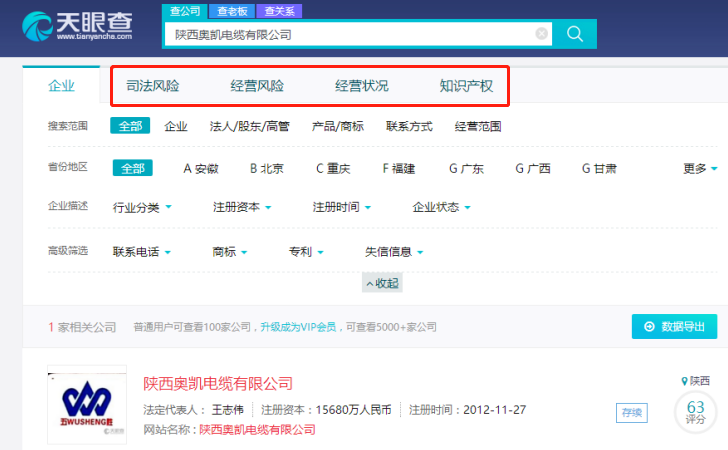Open the 知识产权 tab
This screenshot has height=450, width=728.
point(466,86)
